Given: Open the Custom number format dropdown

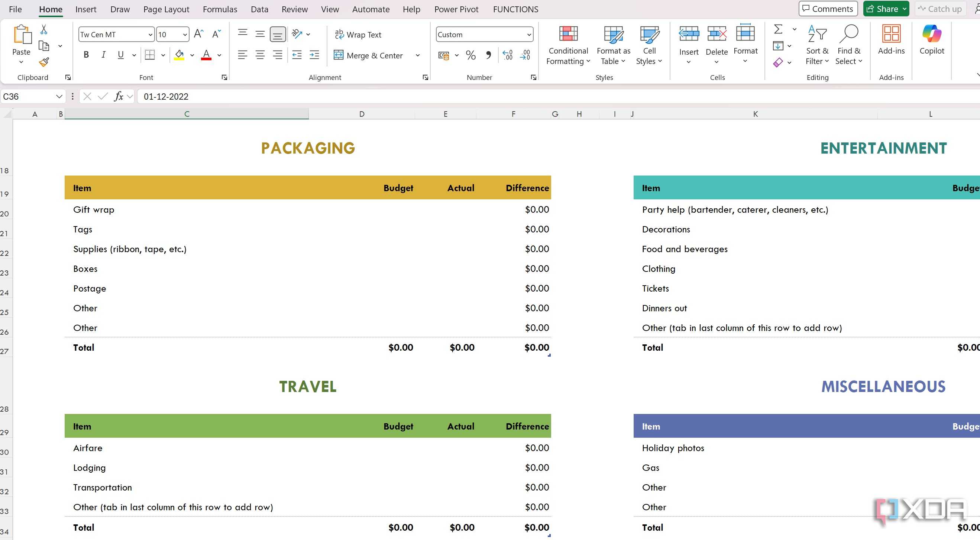Looking at the screenshot, I should [529, 35].
